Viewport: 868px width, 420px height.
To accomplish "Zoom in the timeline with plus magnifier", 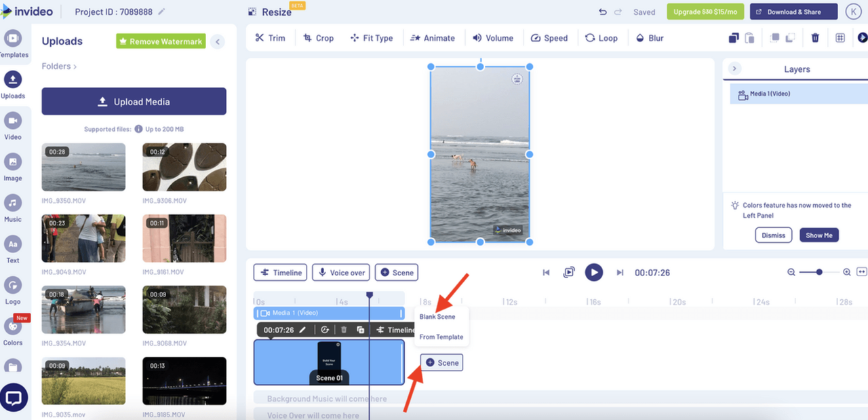I will pyautogui.click(x=846, y=272).
